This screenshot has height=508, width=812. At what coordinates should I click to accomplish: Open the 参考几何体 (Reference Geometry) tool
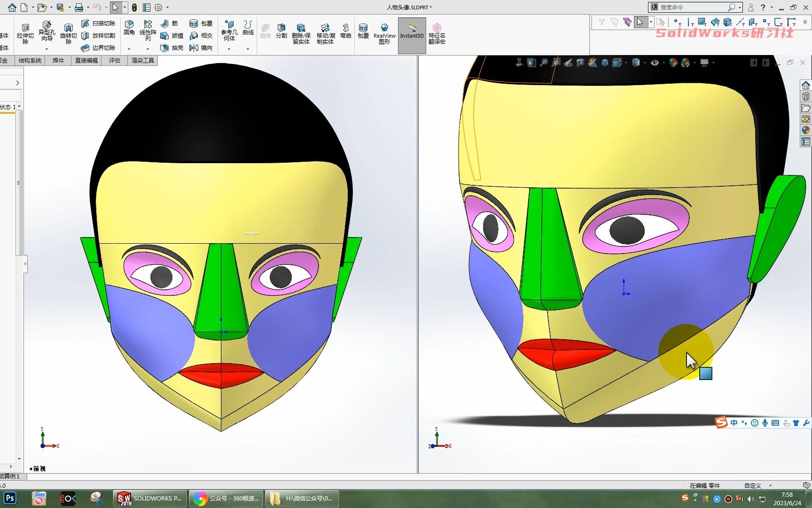coord(229,31)
